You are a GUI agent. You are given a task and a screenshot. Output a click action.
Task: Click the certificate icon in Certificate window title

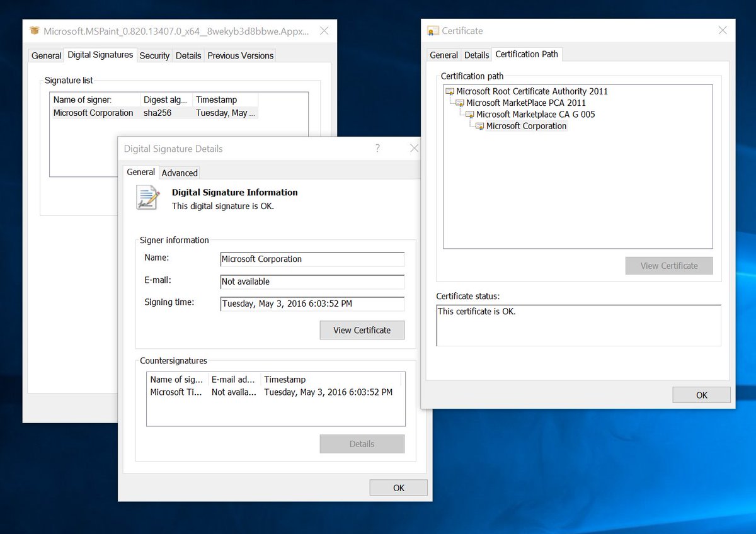(x=433, y=31)
